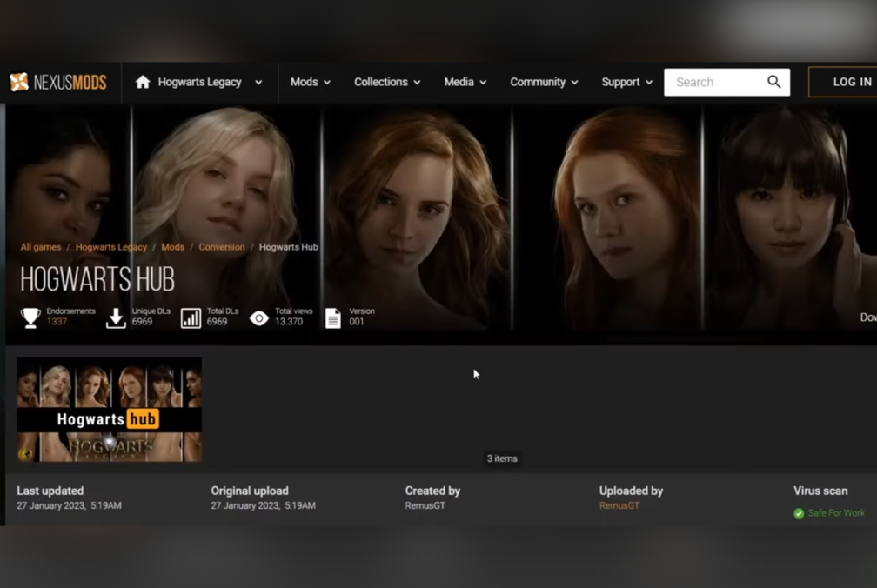Click uploader RemusGT profile link

coord(619,505)
